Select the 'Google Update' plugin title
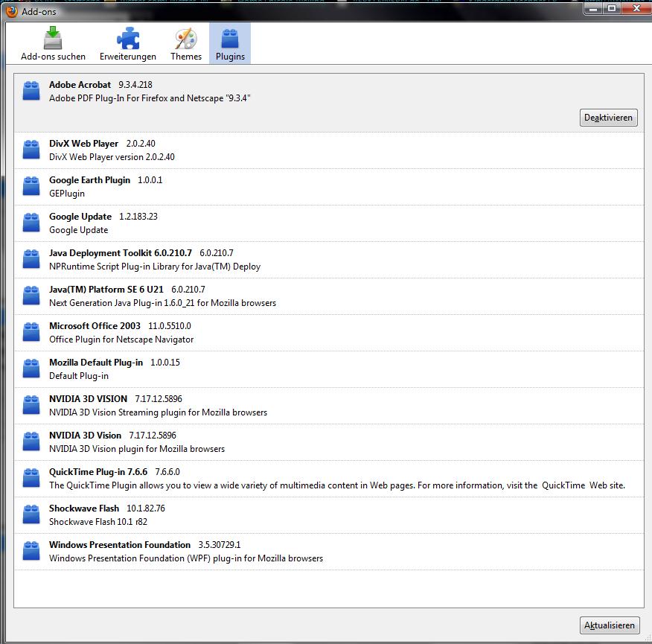 [x=80, y=217]
